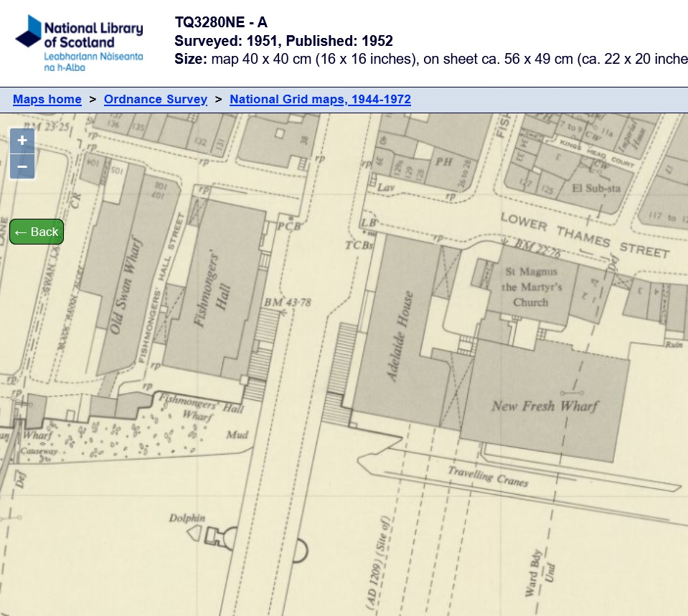The image size is (688, 616).
Task: Zoom out of the map
Action: pos(22,167)
